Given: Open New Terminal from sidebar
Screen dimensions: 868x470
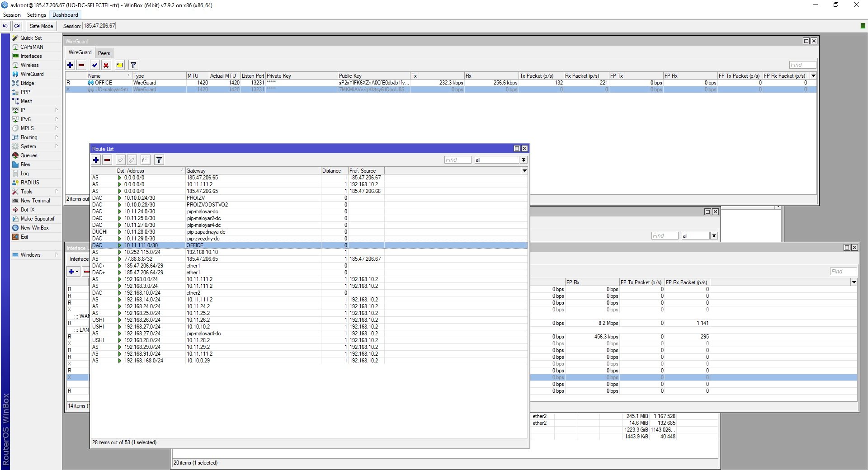Looking at the screenshot, I should (35, 201).
